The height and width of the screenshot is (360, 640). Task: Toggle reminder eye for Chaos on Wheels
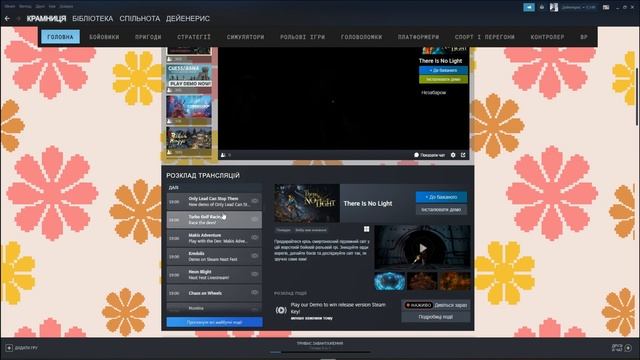(x=255, y=292)
